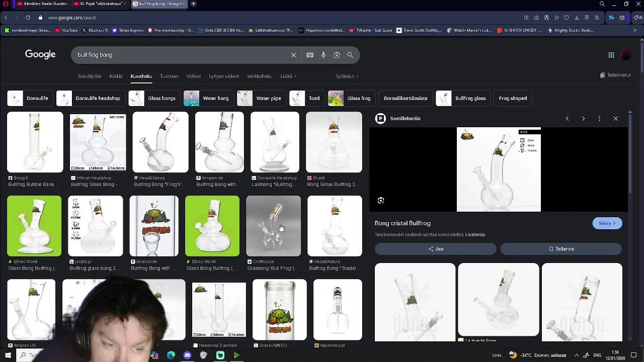644x362 pixels.
Task: Close the image preview panel
Action: (615, 119)
